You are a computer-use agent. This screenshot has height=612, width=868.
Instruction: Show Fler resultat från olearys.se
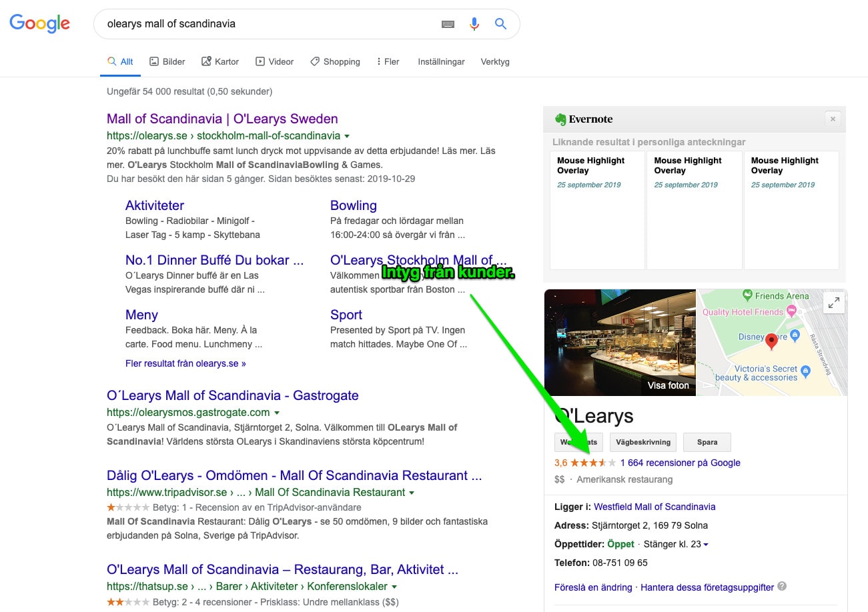[x=185, y=363]
